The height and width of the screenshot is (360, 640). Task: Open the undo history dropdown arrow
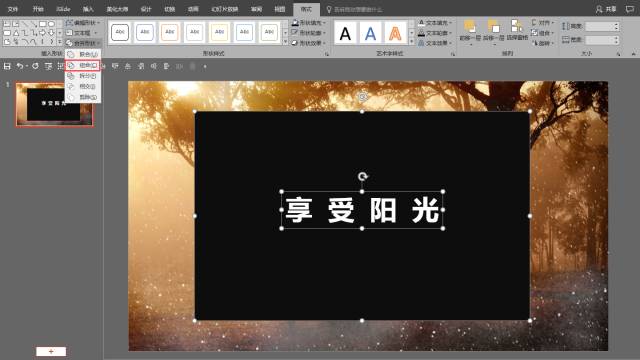click(x=27, y=66)
